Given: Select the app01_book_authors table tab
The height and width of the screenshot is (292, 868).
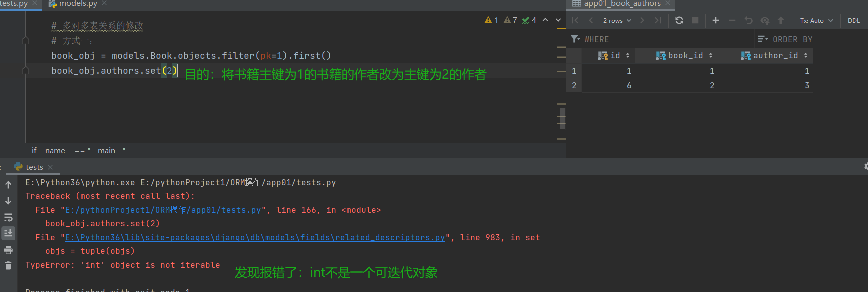Looking at the screenshot, I should click(622, 4).
